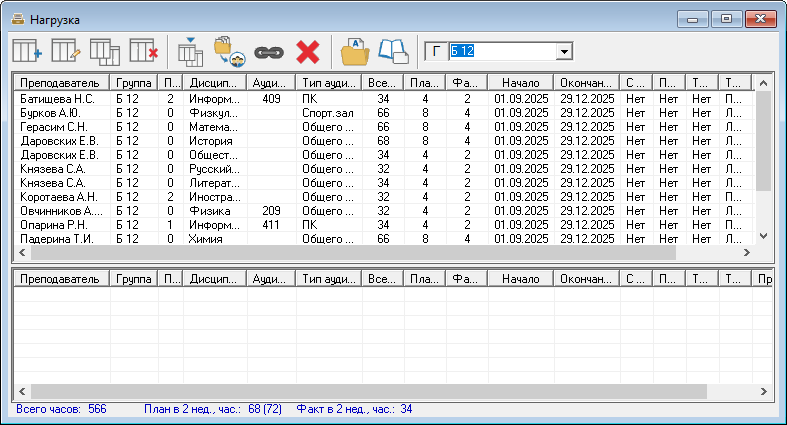Click the table filter arrow icon

click(190, 52)
